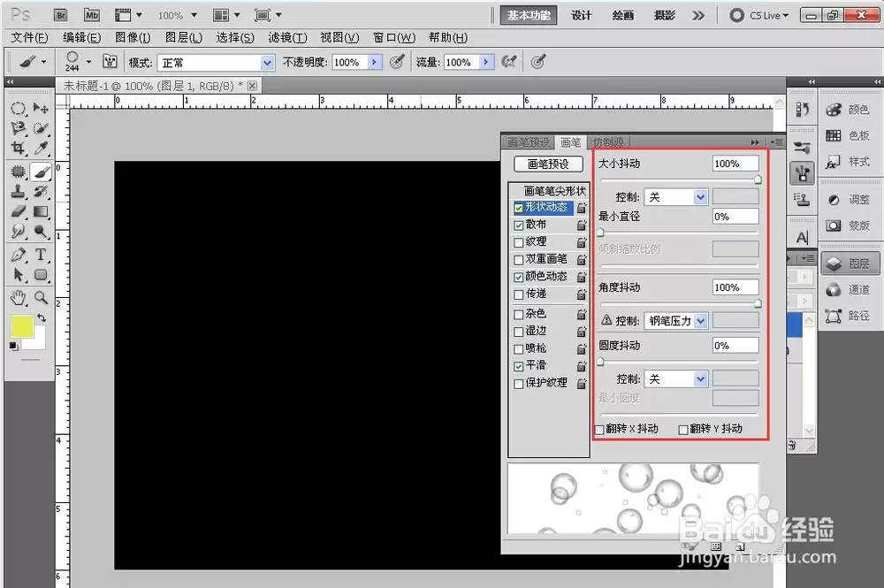The image size is (884, 588).
Task: Enable the 纹理 checkbox
Action: (519, 243)
